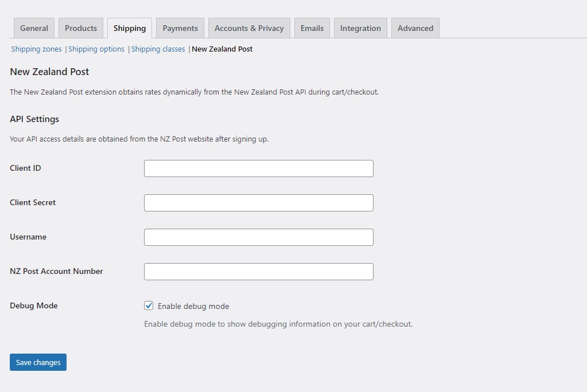This screenshot has height=392, width=587.
Task: Click the 'NZ Post Account Number' label
Action: [56, 271]
